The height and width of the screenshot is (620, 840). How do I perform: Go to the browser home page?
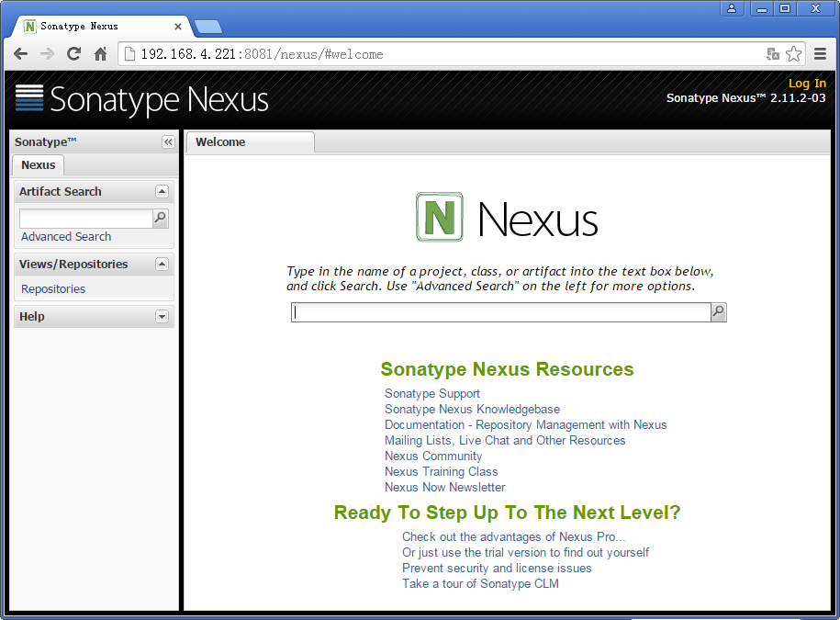(100, 53)
